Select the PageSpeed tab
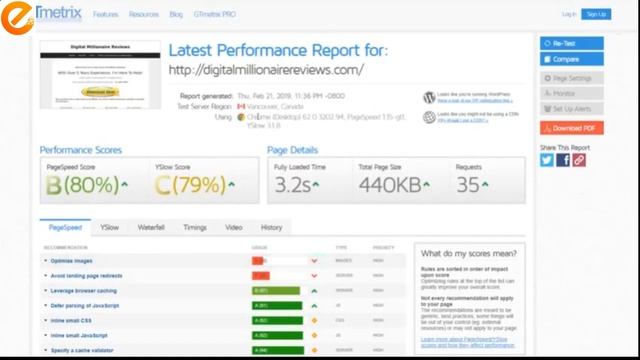 (x=65, y=227)
